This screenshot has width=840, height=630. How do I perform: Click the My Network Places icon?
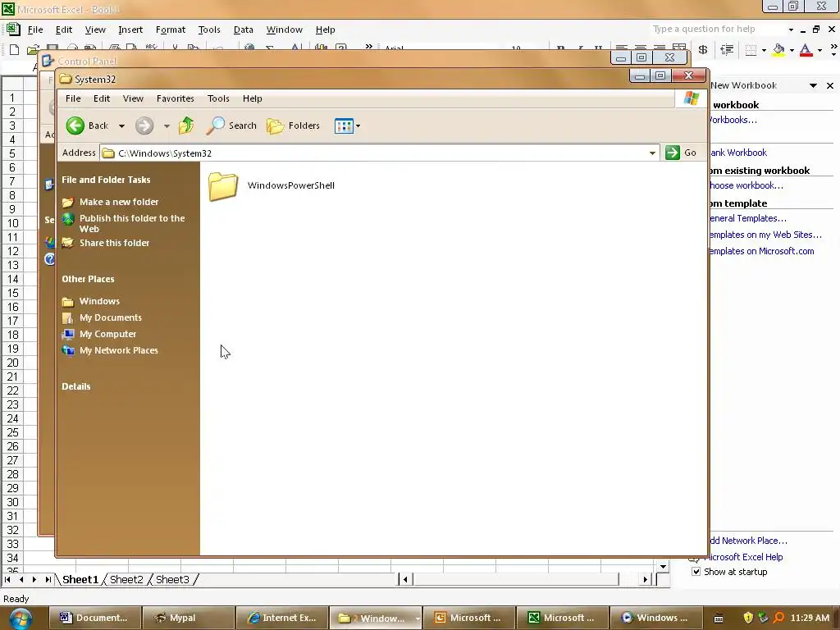coord(67,350)
